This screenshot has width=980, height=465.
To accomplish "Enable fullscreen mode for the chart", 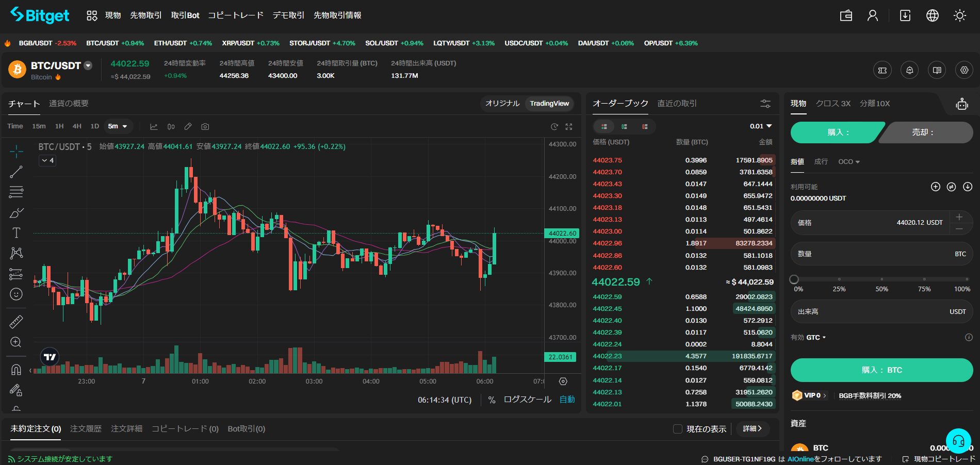I will (568, 126).
